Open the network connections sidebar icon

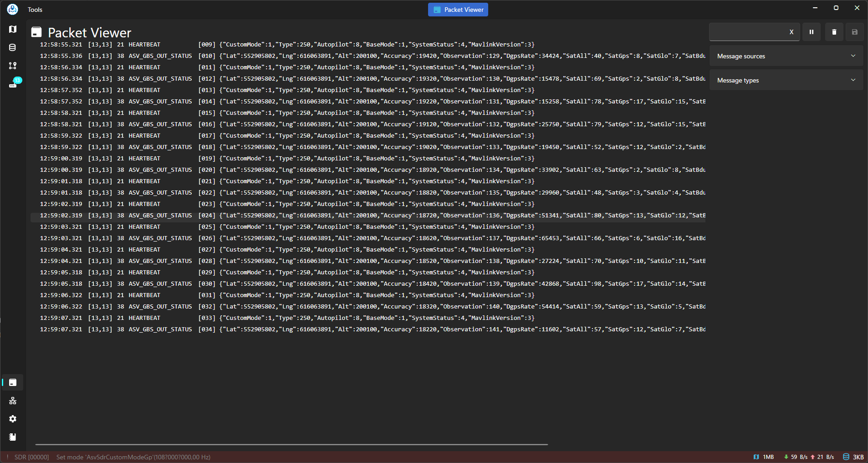tap(13, 401)
